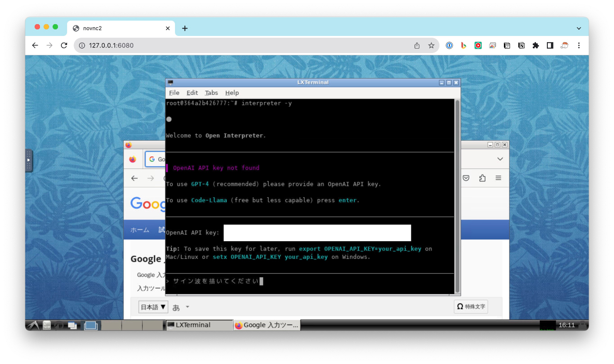Image resolution: width=614 pixels, height=364 pixels.
Task: Toggle Chrome's side panel
Action: (x=550, y=46)
